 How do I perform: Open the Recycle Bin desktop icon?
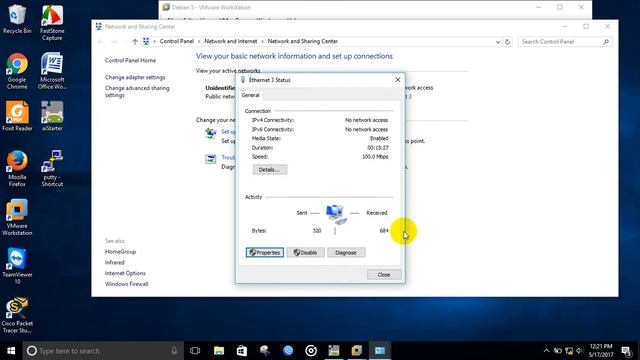click(x=17, y=19)
